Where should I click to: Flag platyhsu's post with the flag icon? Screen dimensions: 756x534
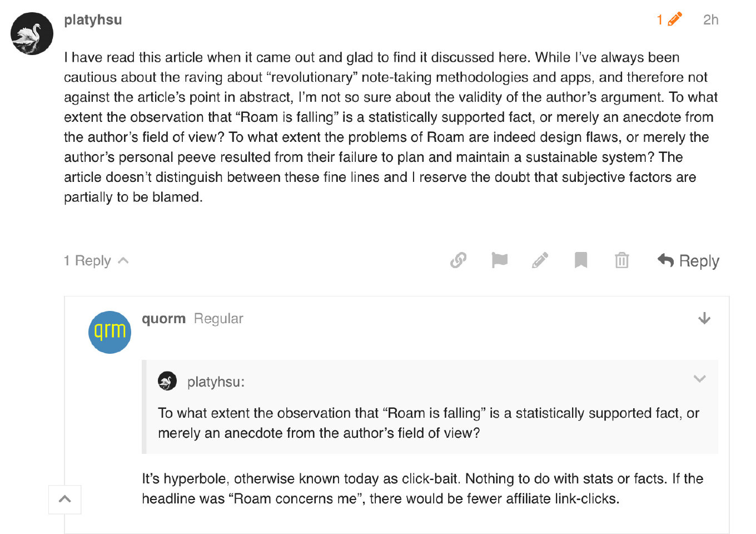click(x=499, y=260)
